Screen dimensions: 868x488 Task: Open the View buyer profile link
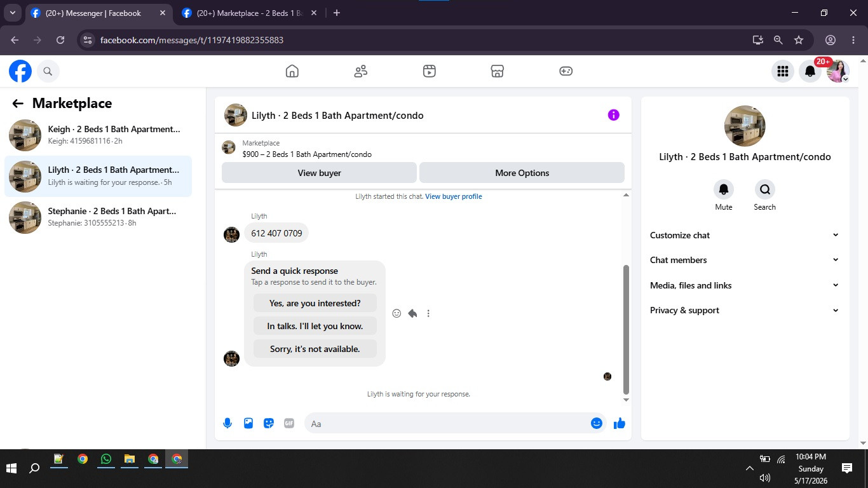click(x=454, y=196)
